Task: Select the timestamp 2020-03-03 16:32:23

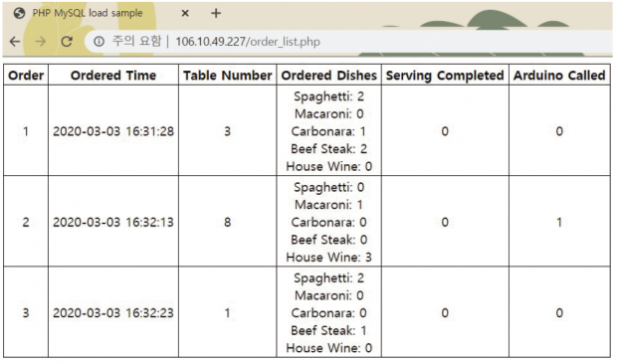Action: (x=113, y=313)
